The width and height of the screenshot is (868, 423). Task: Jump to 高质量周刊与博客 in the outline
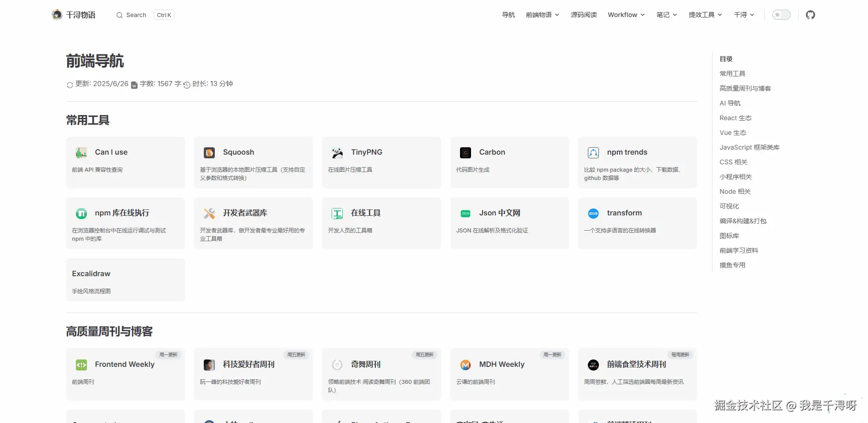click(745, 88)
